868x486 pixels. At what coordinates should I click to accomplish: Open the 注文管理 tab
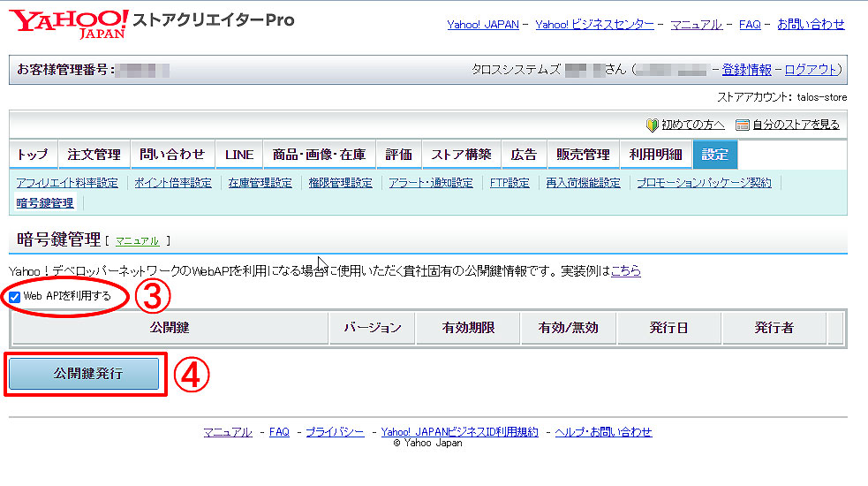click(94, 155)
